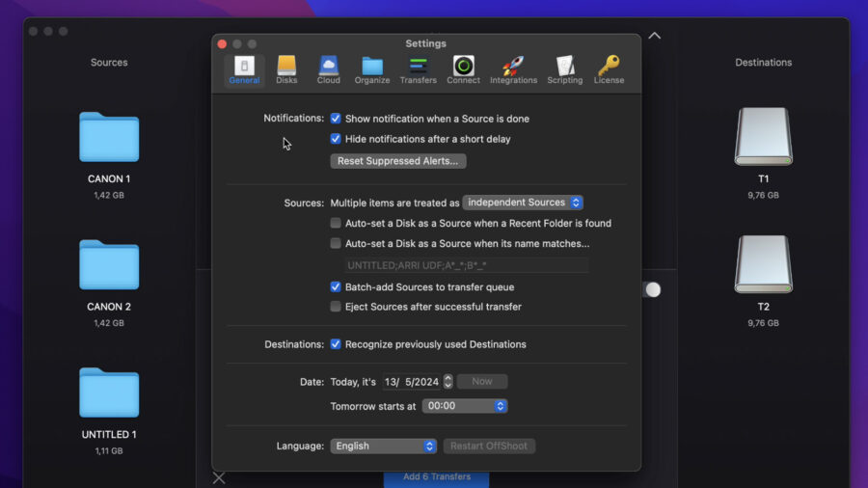Screen dimensions: 868x488
Task: Open the Disks settings pane
Action: (286, 69)
